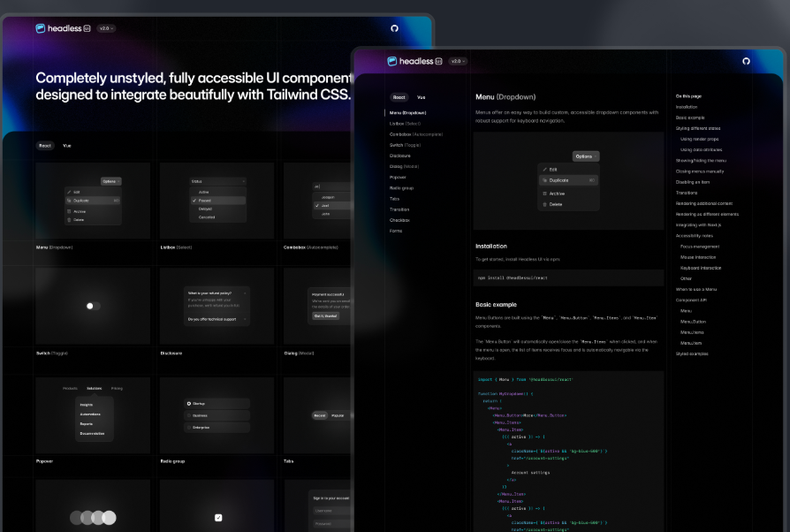Open v2.0 version dropdown in homepage window

[106, 28]
